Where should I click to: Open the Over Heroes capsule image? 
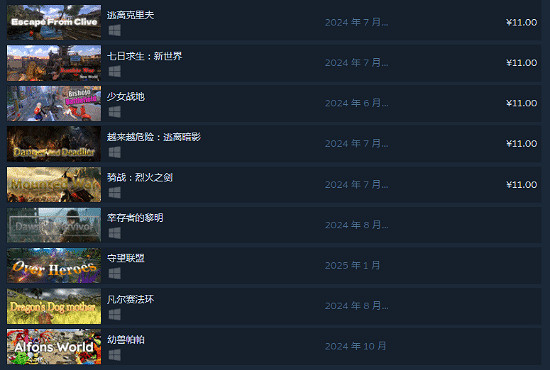coord(54,265)
